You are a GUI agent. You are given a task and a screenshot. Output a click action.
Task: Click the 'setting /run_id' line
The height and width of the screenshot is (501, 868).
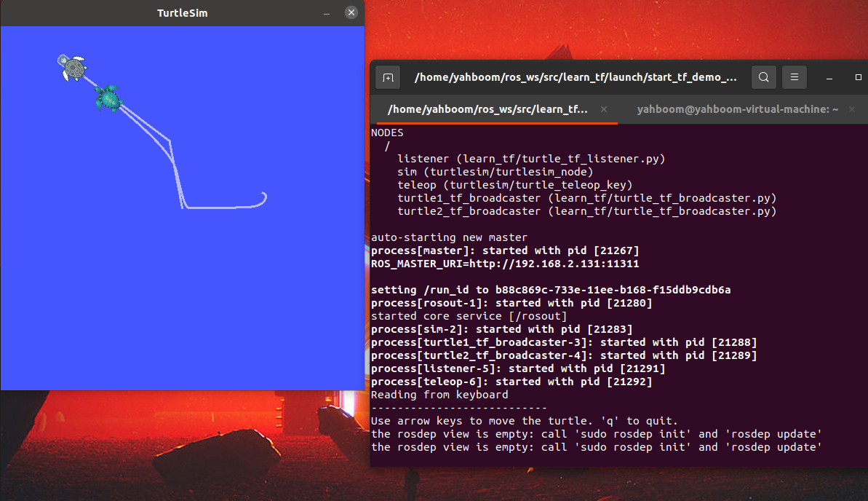click(551, 290)
